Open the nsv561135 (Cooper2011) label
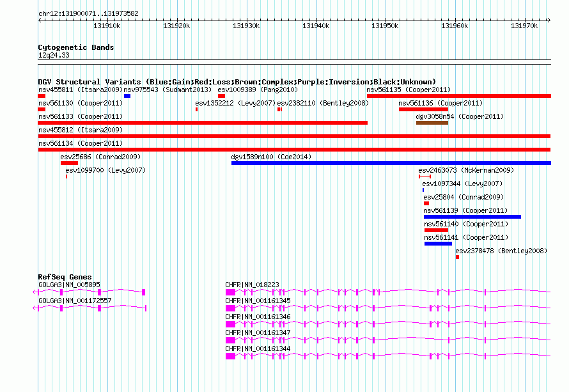569x392 pixels. [x=409, y=90]
